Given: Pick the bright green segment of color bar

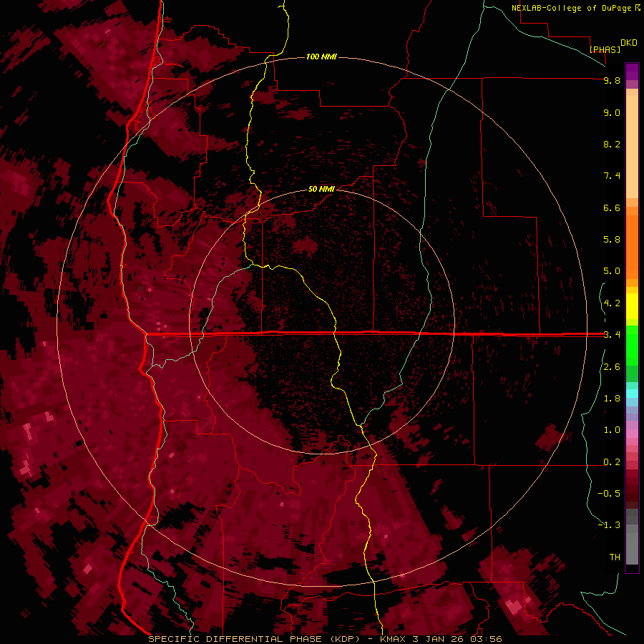Looking at the screenshot, I should (x=632, y=345).
